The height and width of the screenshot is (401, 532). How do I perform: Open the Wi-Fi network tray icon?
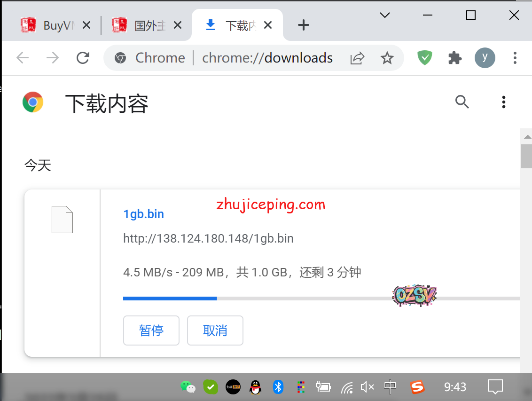click(347, 387)
